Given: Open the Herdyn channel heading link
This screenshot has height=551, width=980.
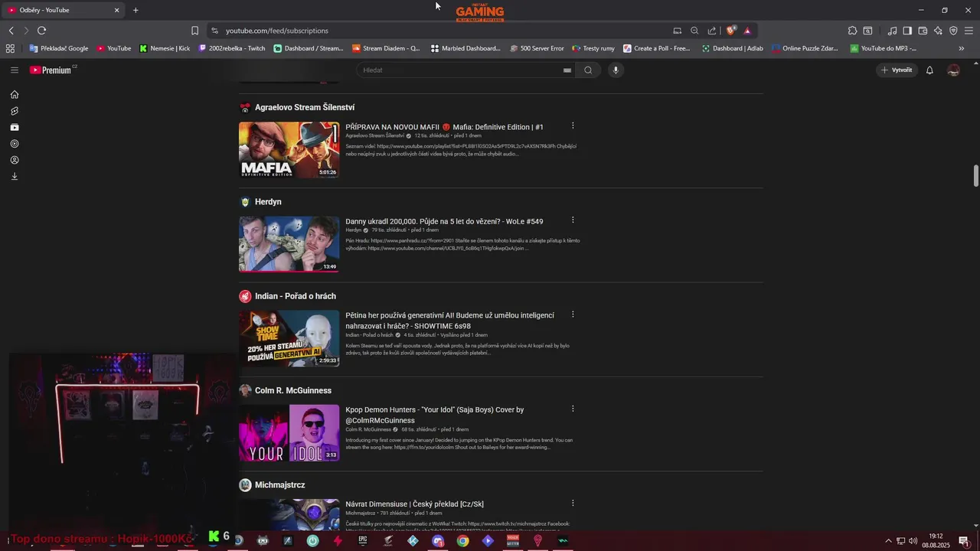Looking at the screenshot, I should coord(268,202).
